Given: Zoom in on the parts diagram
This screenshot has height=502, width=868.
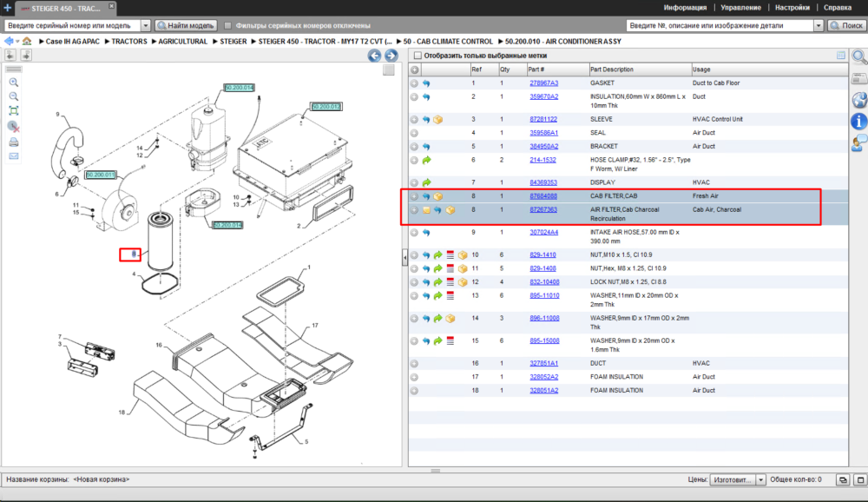Looking at the screenshot, I should [14, 83].
